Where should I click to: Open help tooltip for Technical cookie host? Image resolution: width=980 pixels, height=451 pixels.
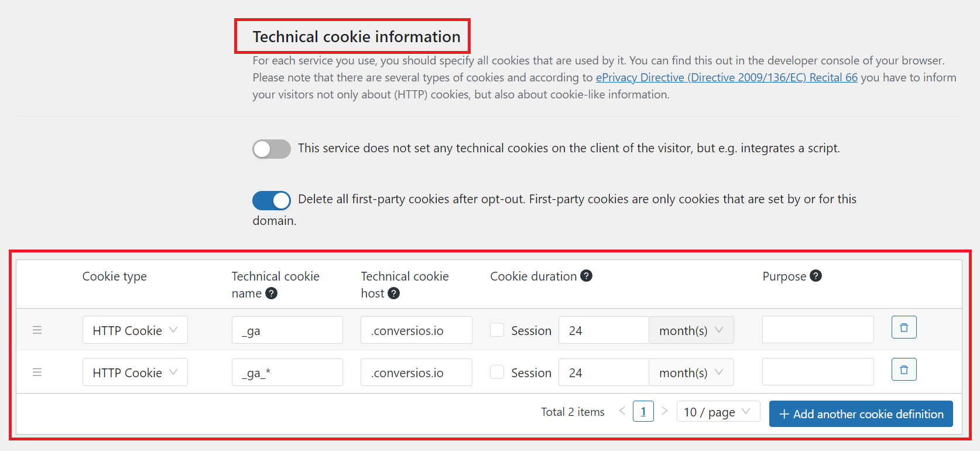click(x=393, y=293)
